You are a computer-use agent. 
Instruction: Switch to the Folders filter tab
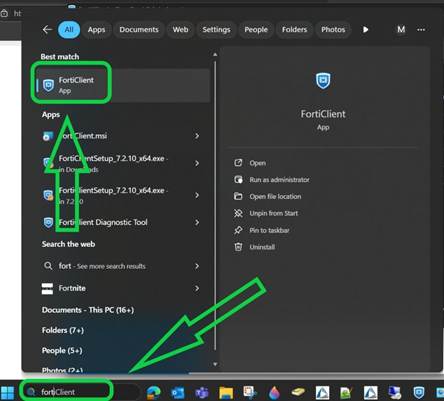point(294,30)
